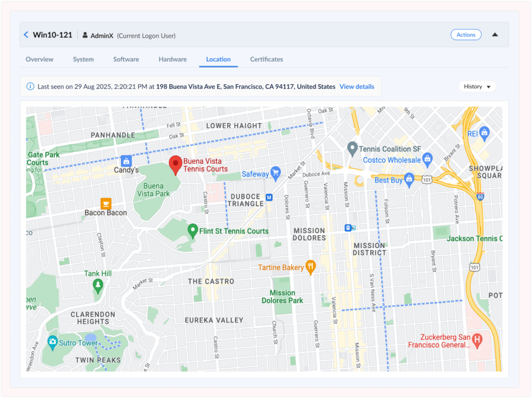Screen dimensions: 532x398
Task: Click the Zuckerberg San Francisco General hospital marker
Action: 477,341
